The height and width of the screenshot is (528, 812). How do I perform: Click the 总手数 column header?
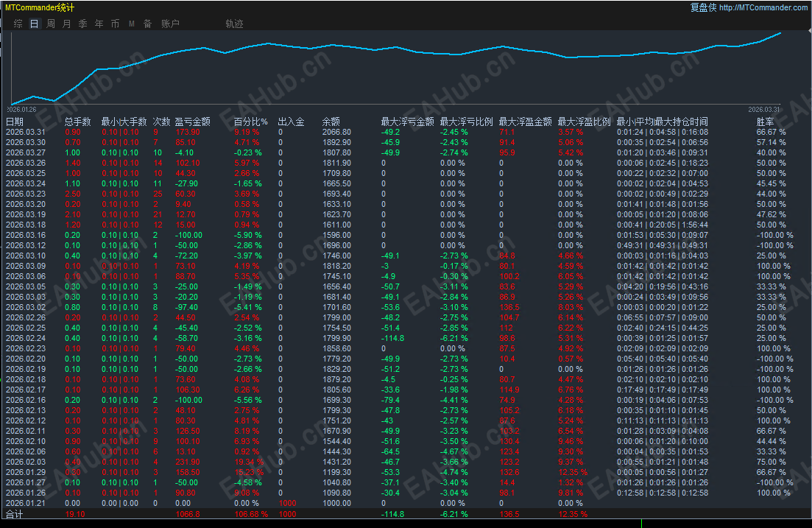(78, 122)
